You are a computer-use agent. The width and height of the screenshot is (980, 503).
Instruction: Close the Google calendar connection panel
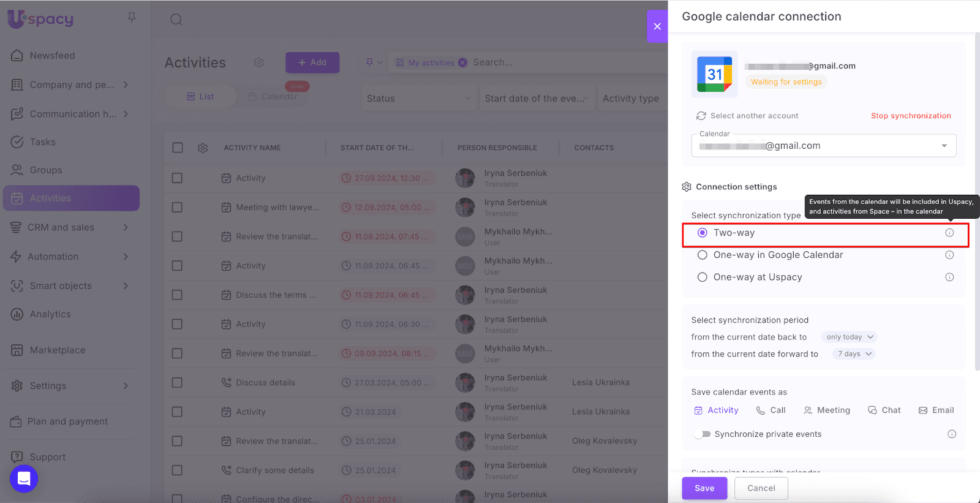657,26
